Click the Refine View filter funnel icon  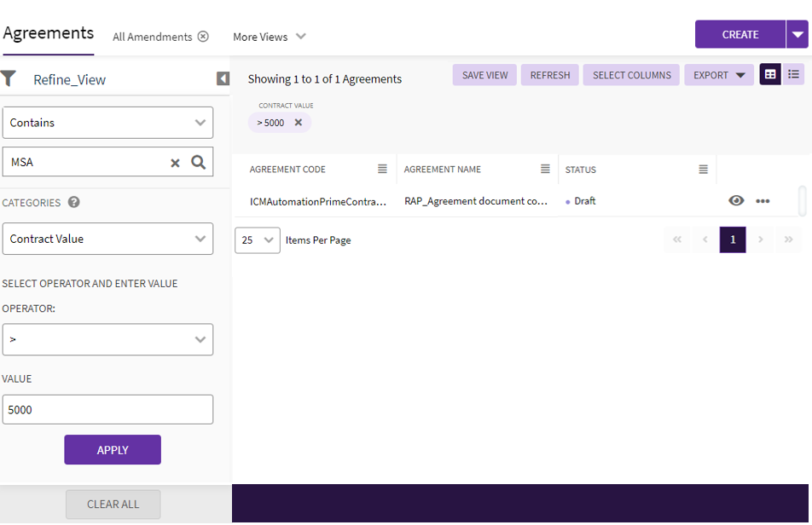[x=9, y=78]
